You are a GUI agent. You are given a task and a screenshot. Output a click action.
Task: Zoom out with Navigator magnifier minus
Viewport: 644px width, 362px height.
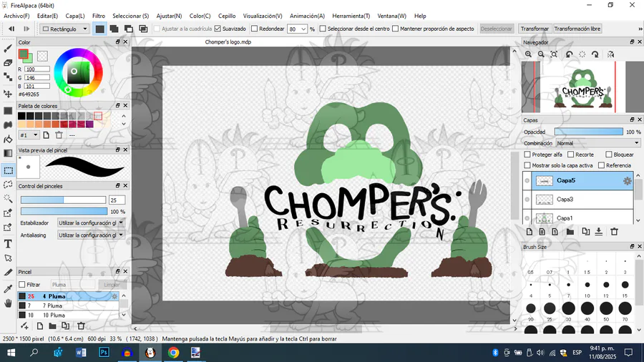pyautogui.click(x=541, y=54)
